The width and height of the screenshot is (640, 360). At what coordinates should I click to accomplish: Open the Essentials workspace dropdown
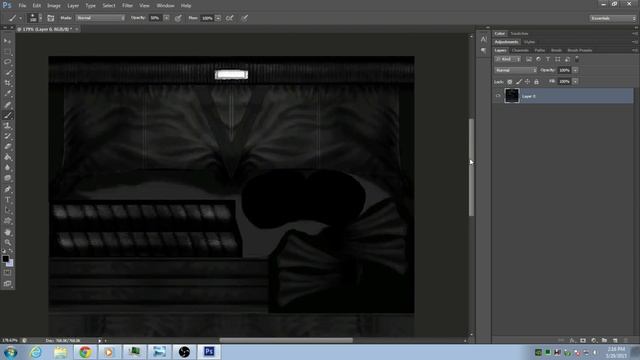pyautogui.click(x=612, y=18)
